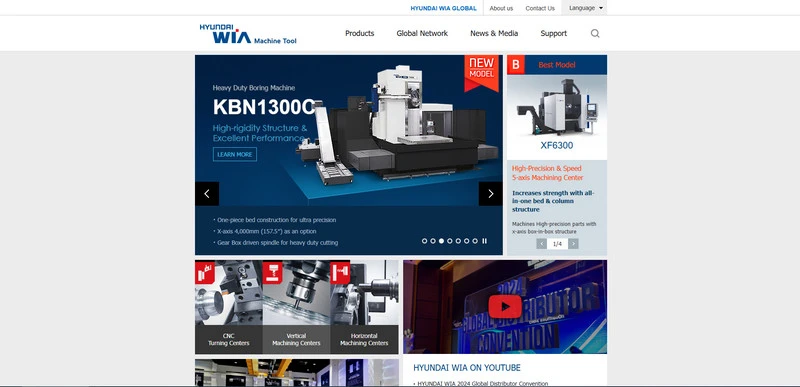Open the Language dropdown
The height and width of the screenshot is (387, 800).
click(584, 8)
